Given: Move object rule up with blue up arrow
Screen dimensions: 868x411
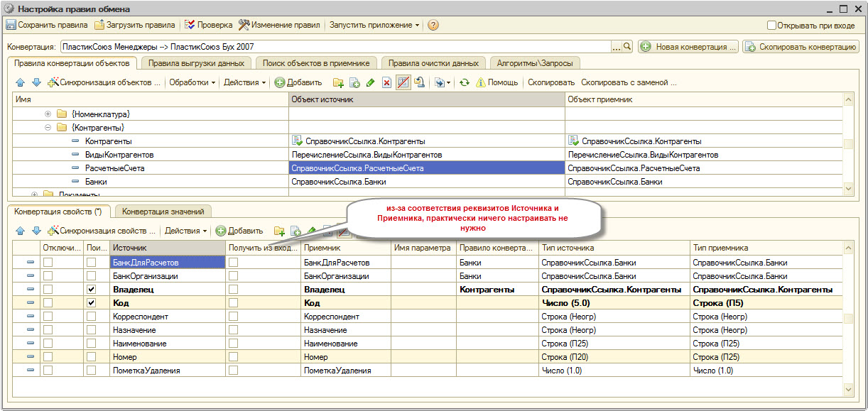Looking at the screenshot, I should (20, 82).
